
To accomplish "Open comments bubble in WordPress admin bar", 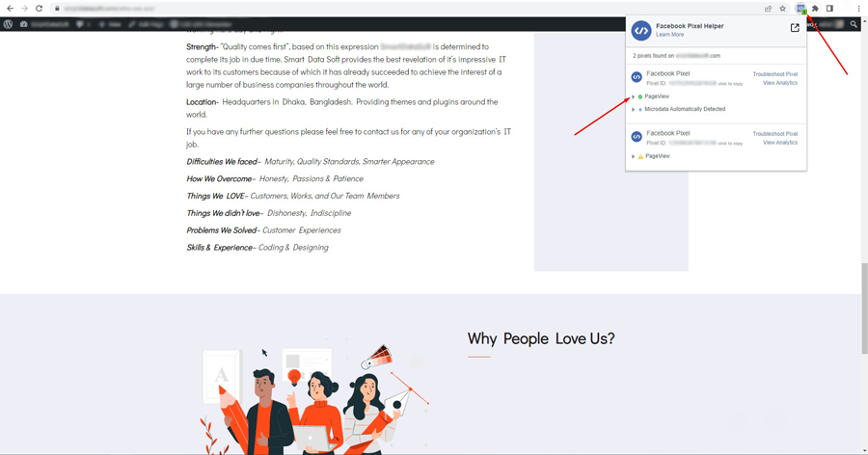I will pyautogui.click(x=83, y=24).
